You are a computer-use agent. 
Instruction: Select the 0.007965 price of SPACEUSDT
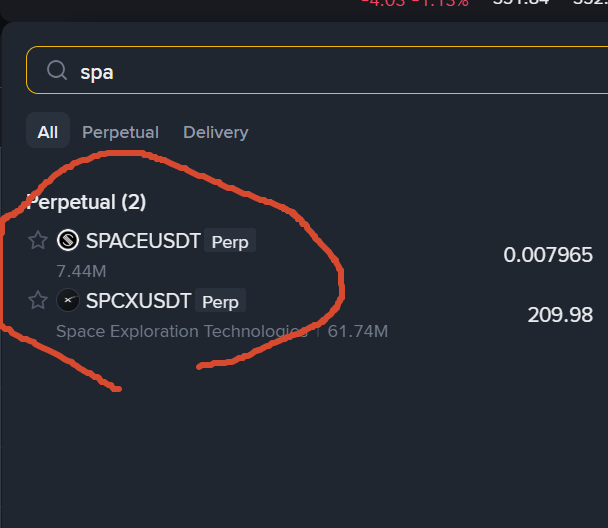(548, 255)
